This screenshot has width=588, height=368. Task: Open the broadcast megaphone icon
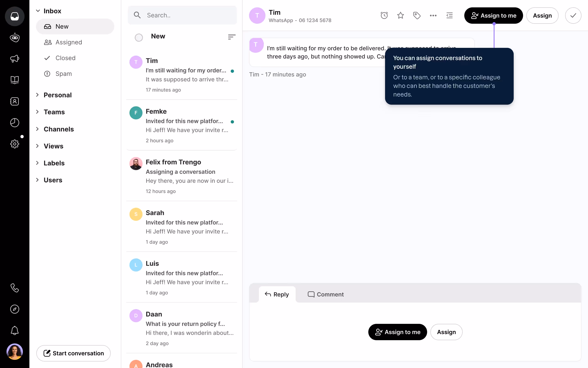14,59
